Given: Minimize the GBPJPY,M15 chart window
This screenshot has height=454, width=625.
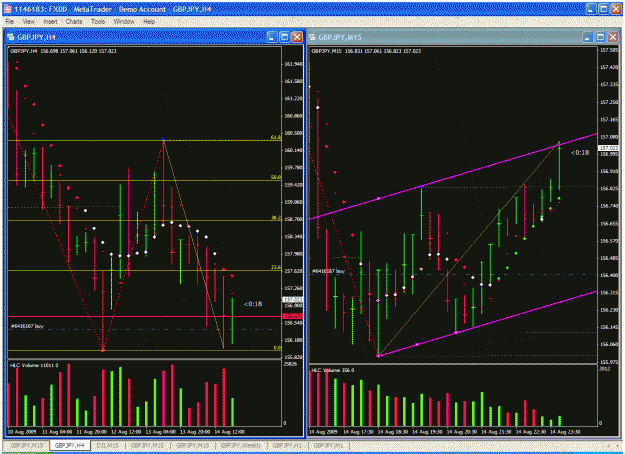Looking at the screenshot, I should pyautogui.click(x=588, y=37).
